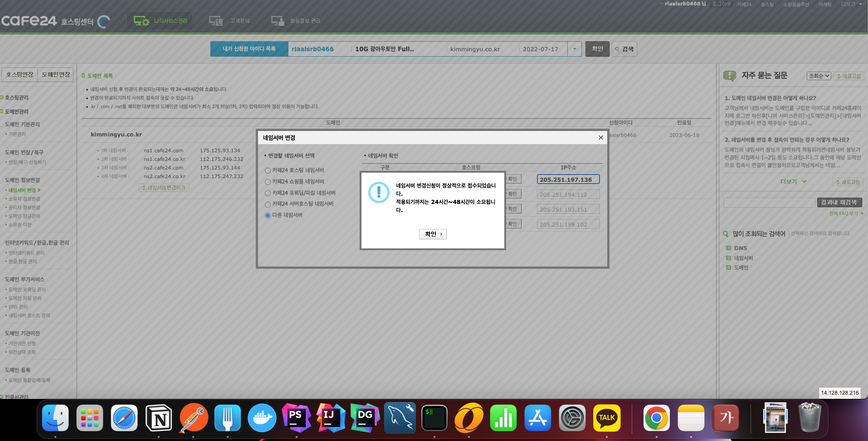868x441 pixels.
Task: Launch PhpStorm from the dock
Action: pyautogui.click(x=297, y=418)
